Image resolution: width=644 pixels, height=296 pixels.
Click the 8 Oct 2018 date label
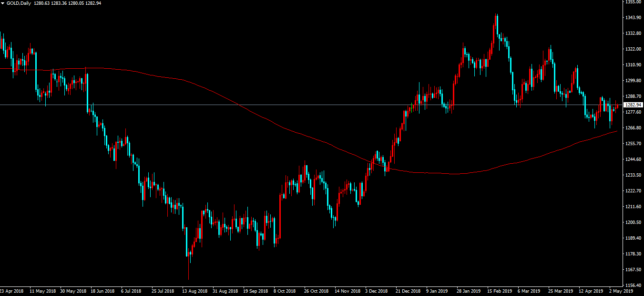click(285, 290)
